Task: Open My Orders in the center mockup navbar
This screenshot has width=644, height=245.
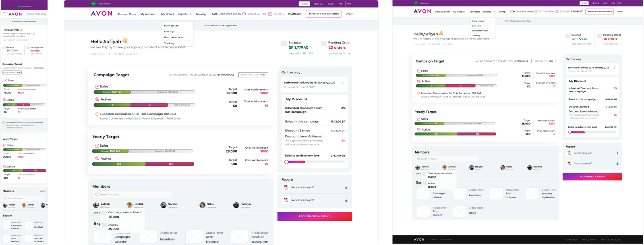Action: point(168,14)
